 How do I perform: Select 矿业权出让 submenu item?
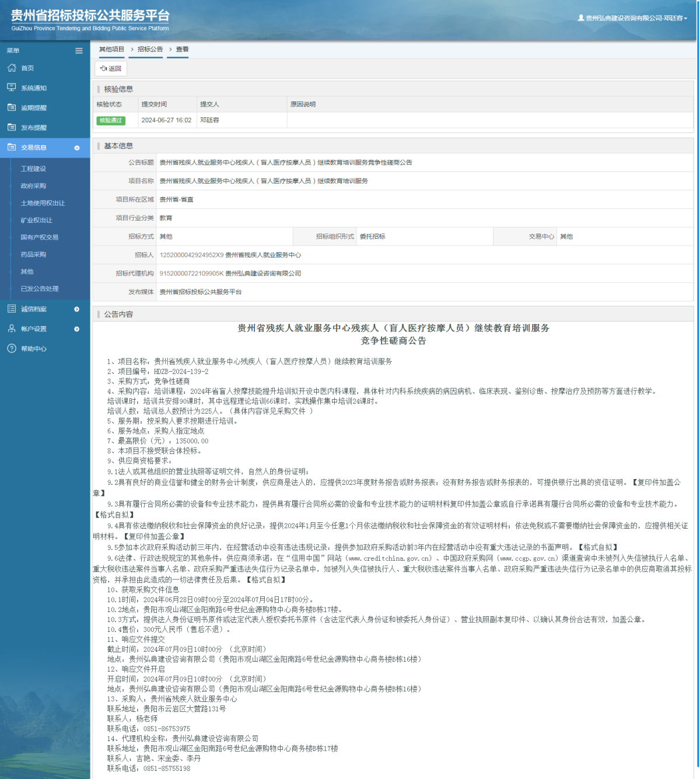(x=36, y=220)
